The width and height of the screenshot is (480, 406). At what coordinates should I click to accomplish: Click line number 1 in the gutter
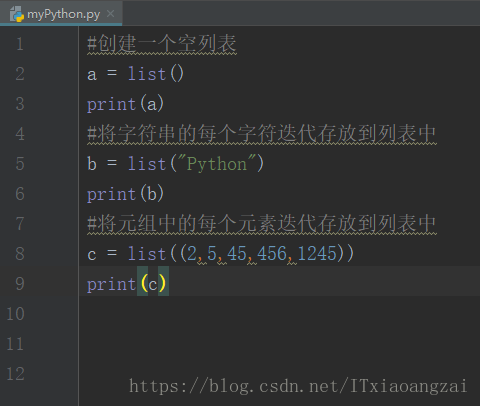click(20, 44)
